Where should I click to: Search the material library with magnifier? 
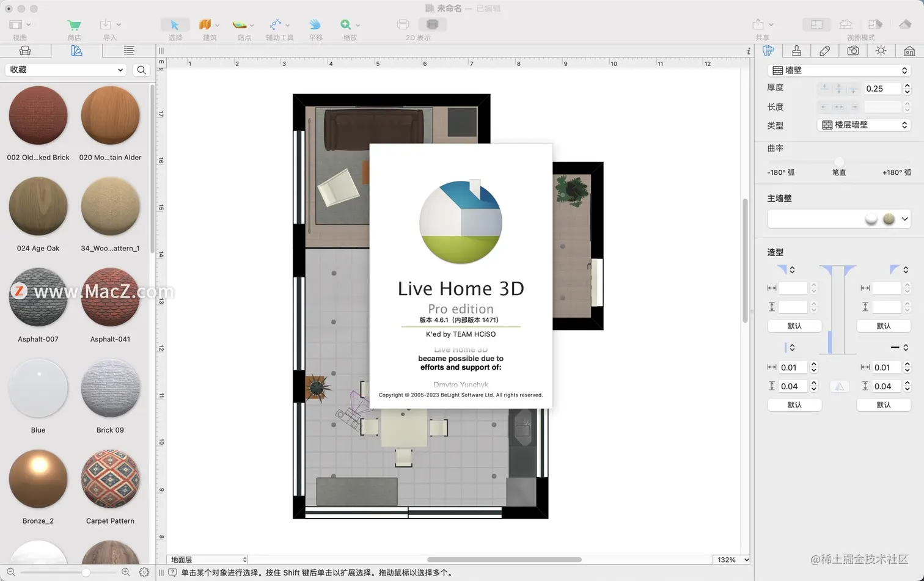pos(141,70)
